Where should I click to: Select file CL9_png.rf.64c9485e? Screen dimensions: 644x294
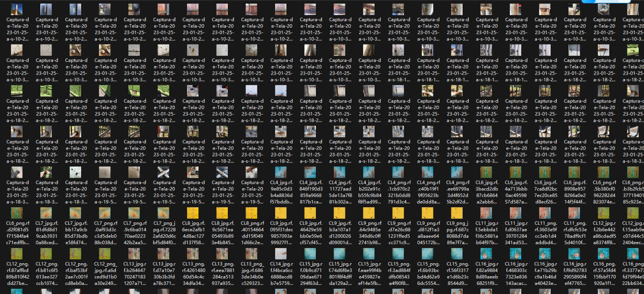click(x=369, y=213)
